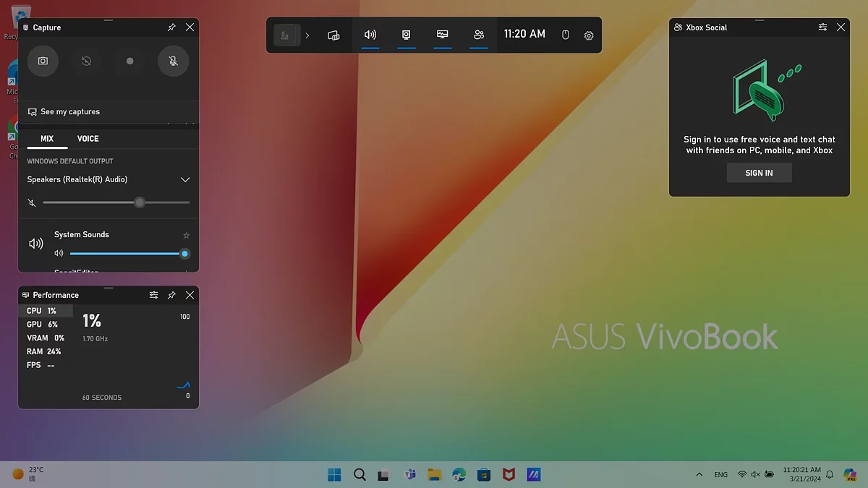Toggle the microphone while recording
Viewport: 868px width, 488px height.
173,61
